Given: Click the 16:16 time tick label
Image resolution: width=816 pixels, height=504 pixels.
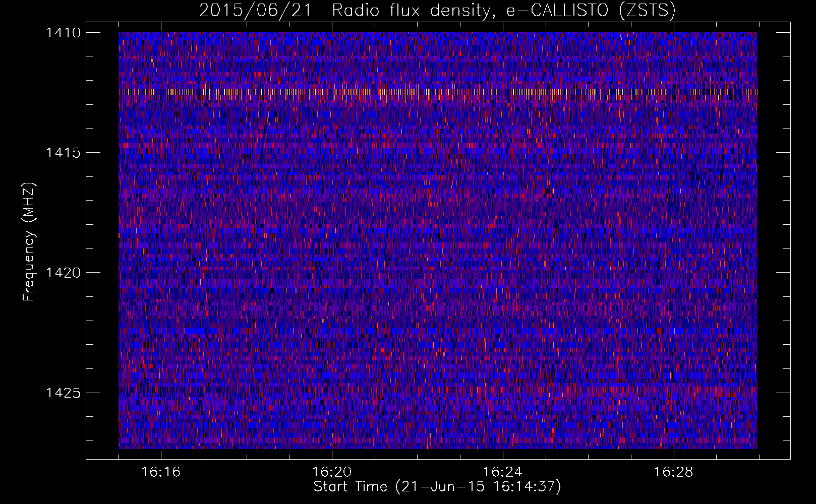Looking at the screenshot, I should (161, 472).
